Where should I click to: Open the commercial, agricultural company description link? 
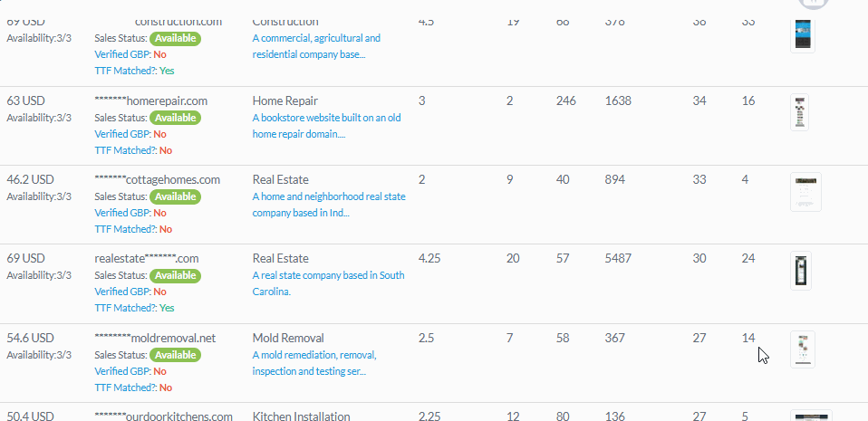pyautogui.click(x=316, y=46)
